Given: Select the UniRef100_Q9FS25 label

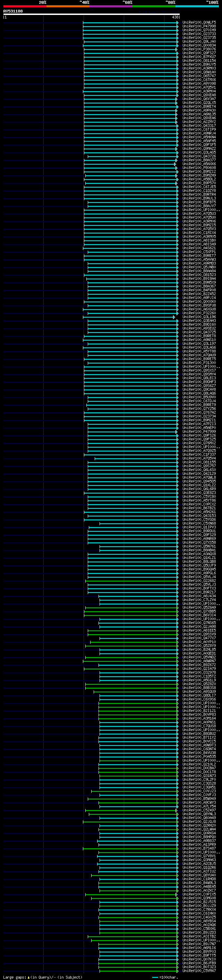Looking at the screenshot, I should [199, 439].
